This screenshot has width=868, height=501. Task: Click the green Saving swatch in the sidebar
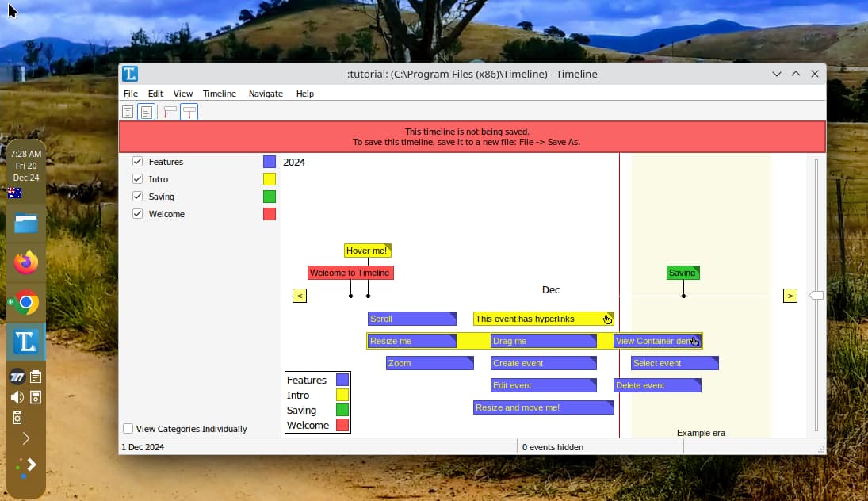tap(270, 197)
